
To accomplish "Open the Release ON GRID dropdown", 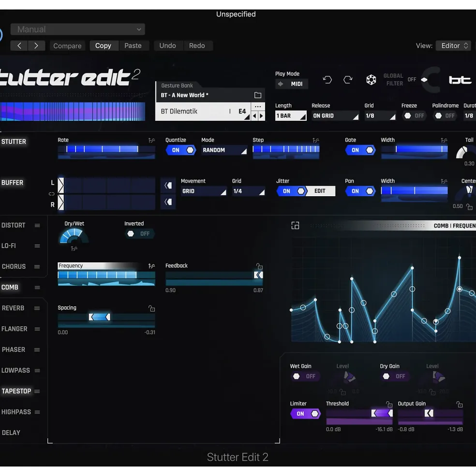I will pos(335,115).
